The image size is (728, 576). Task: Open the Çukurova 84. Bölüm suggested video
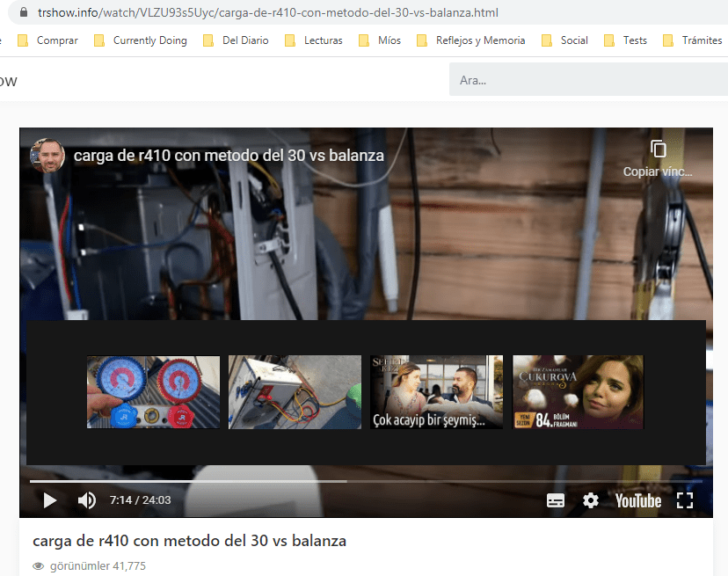[x=578, y=392]
